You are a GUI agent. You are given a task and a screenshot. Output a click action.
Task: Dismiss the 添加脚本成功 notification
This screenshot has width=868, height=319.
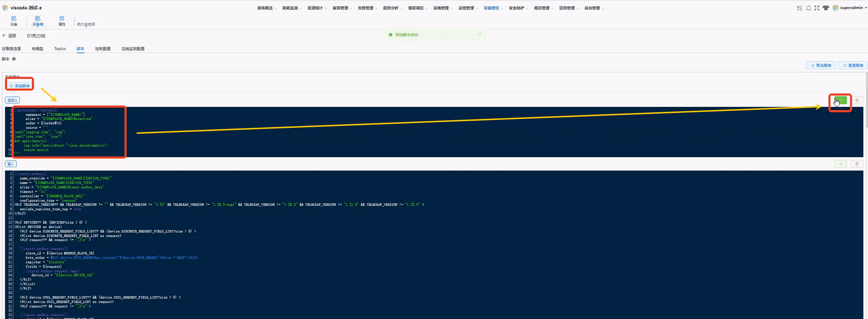pyautogui.click(x=480, y=34)
